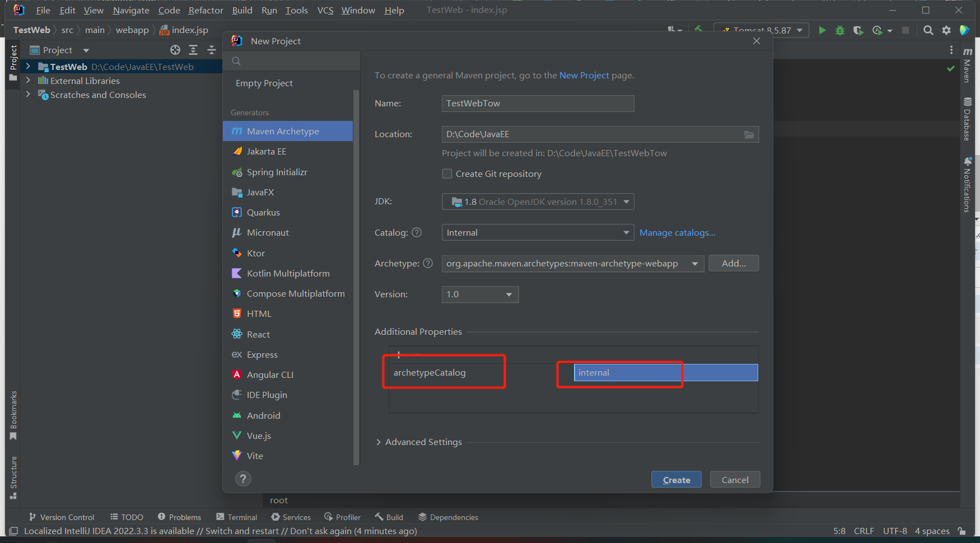Click the Add... archetype button
Image resolution: width=980 pixels, height=543 pixels.
[x=734, y=263]
